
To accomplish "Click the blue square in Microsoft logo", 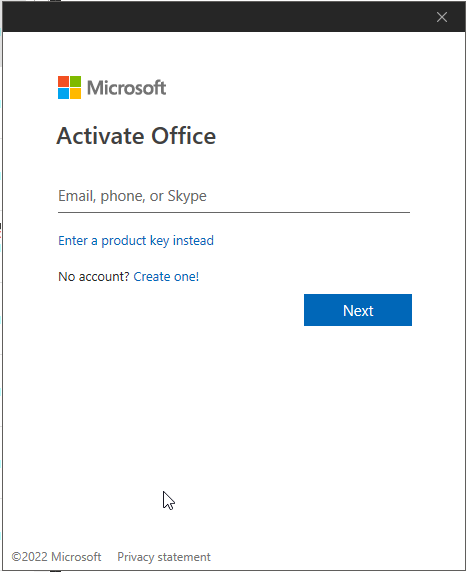I will pyautogui.click(x=63, y=94).
